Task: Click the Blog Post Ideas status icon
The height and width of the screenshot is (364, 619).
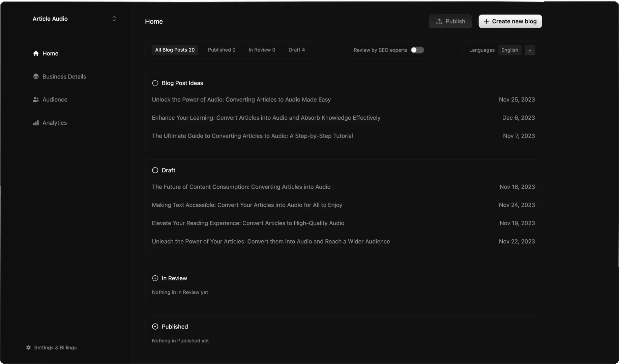Action: click(x=155, y=83)
